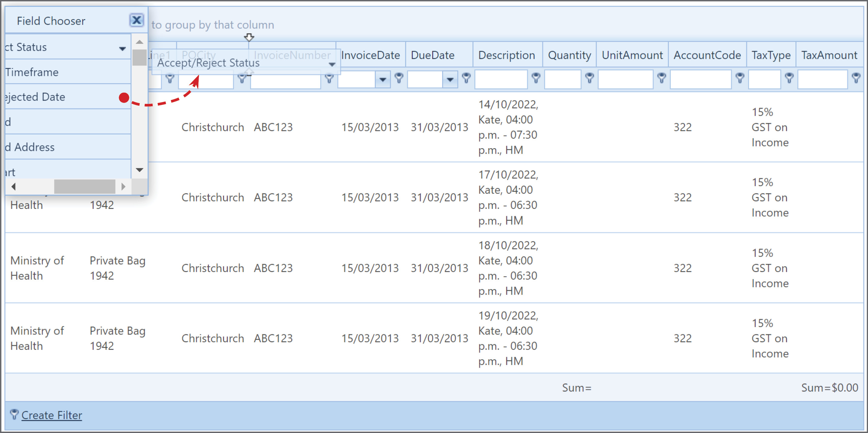
Task: Click Christchurch in the 19/10/2022 row
Action: point(213,338)
